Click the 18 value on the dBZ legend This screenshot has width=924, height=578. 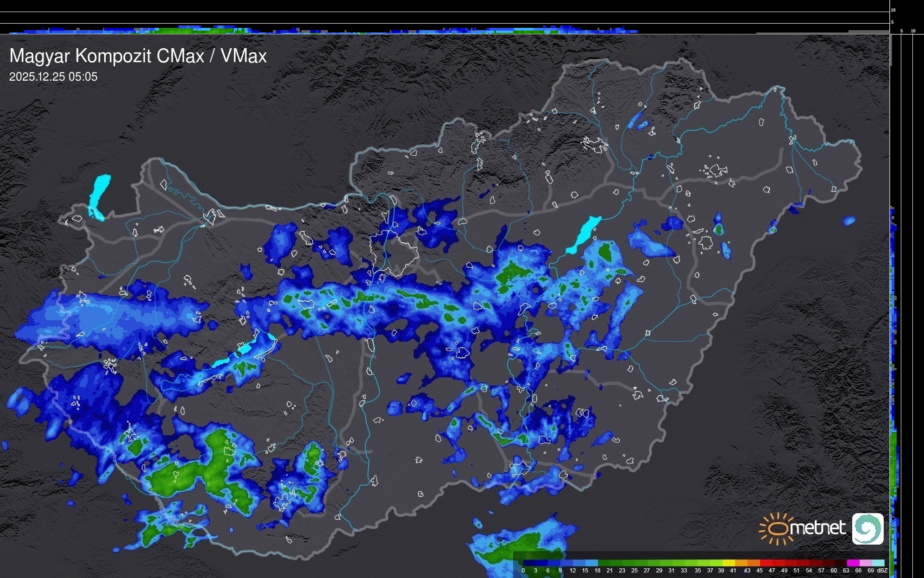[597, 571]
